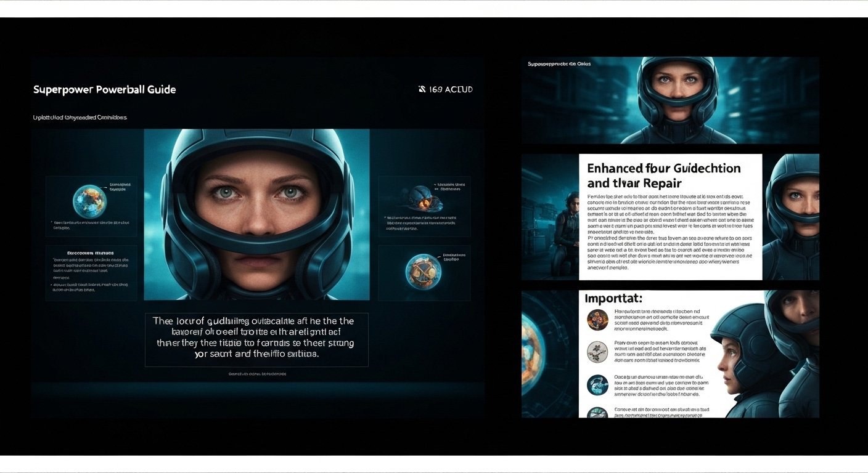This screenshot has width=868, height=473.
Task: Click the teal circular icon, third in list
Action: [x=597, y=385]
